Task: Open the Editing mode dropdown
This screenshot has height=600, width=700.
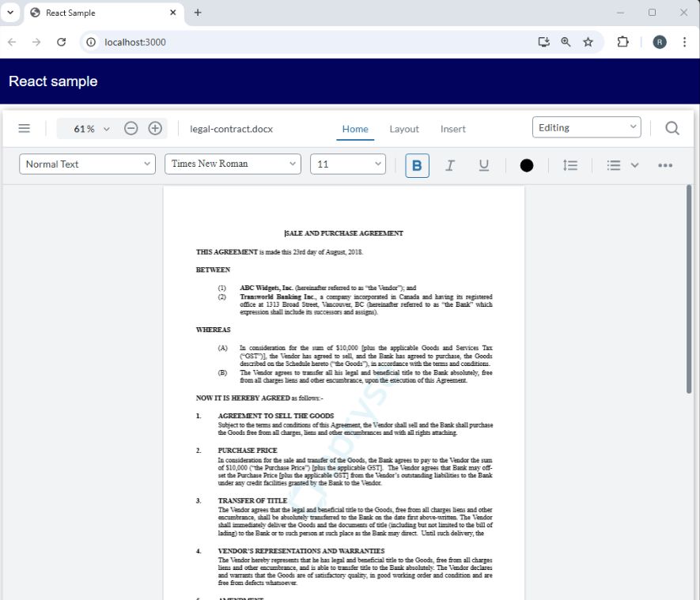Action: tap(586, 127)
